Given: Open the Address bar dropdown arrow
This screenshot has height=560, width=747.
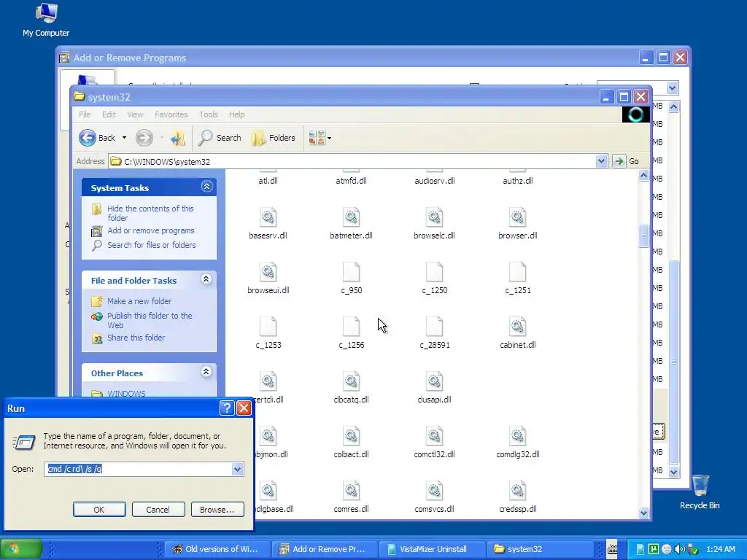Looking at the screenshot, I should [601, 161].
